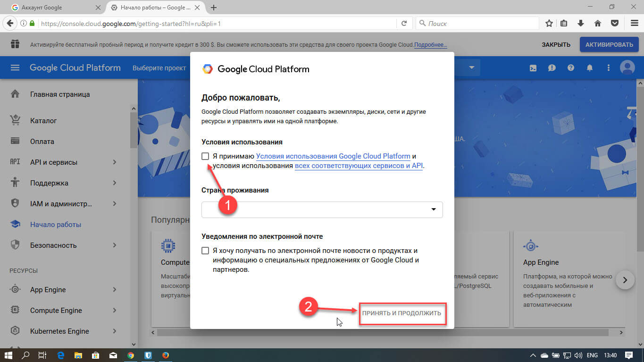Expand the API и сервисы submenu

pos(115,162)
